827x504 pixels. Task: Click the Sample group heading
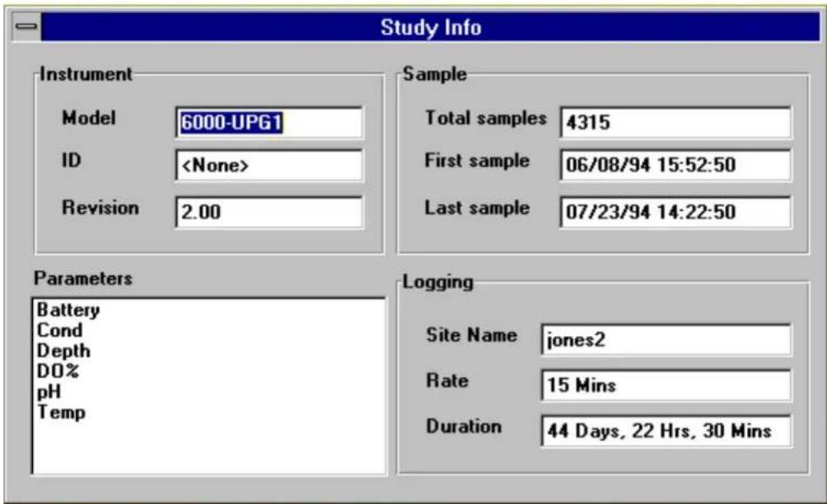(x=435, y=74)
